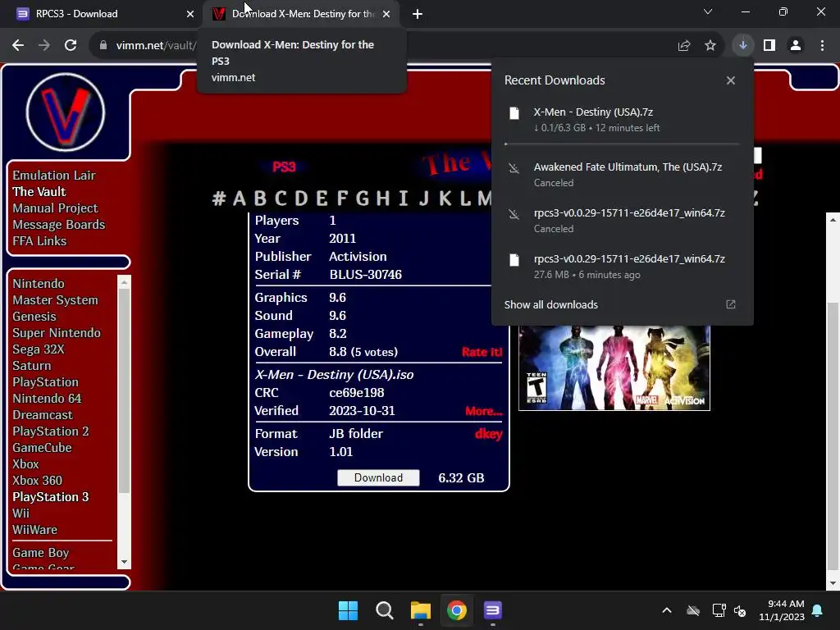The image size is (840, 630).
Task: Close the RPCS3 - Download tab
Action: click(190, 14)
